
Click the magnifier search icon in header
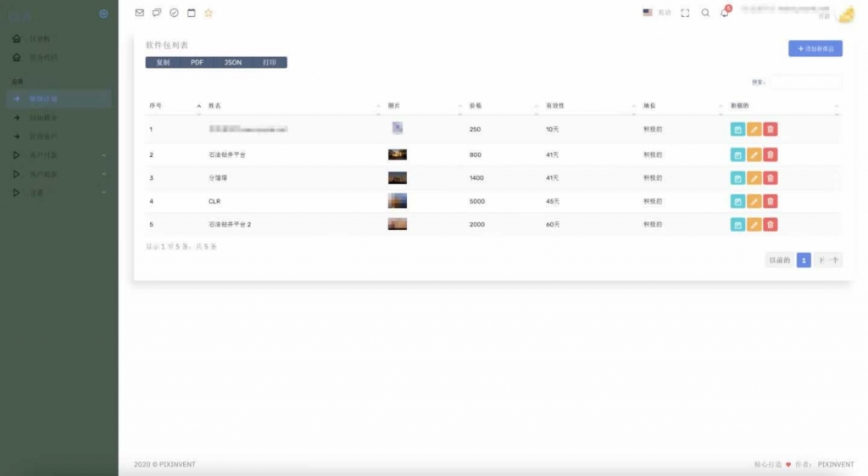point(705,13)
